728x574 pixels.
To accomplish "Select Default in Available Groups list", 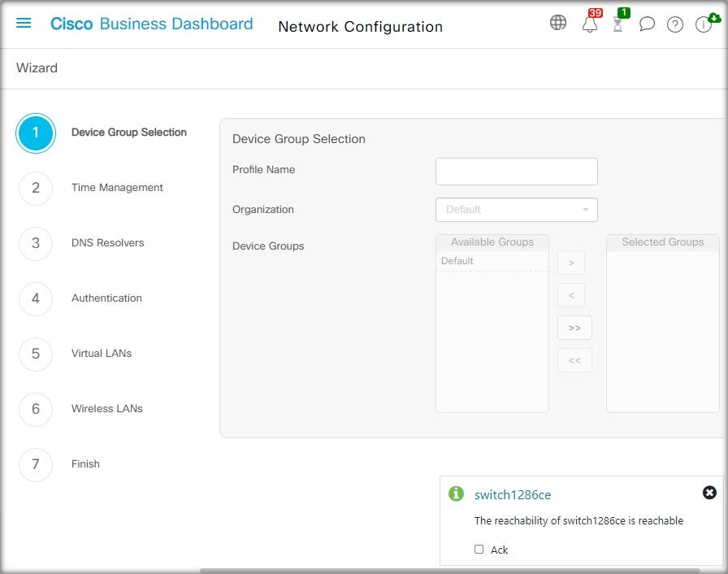I will tap(458, 261).
